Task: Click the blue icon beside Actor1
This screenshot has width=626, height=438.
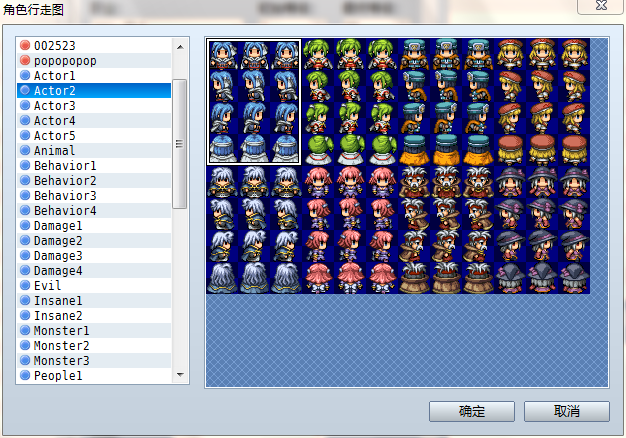Action: click(25, 75)
